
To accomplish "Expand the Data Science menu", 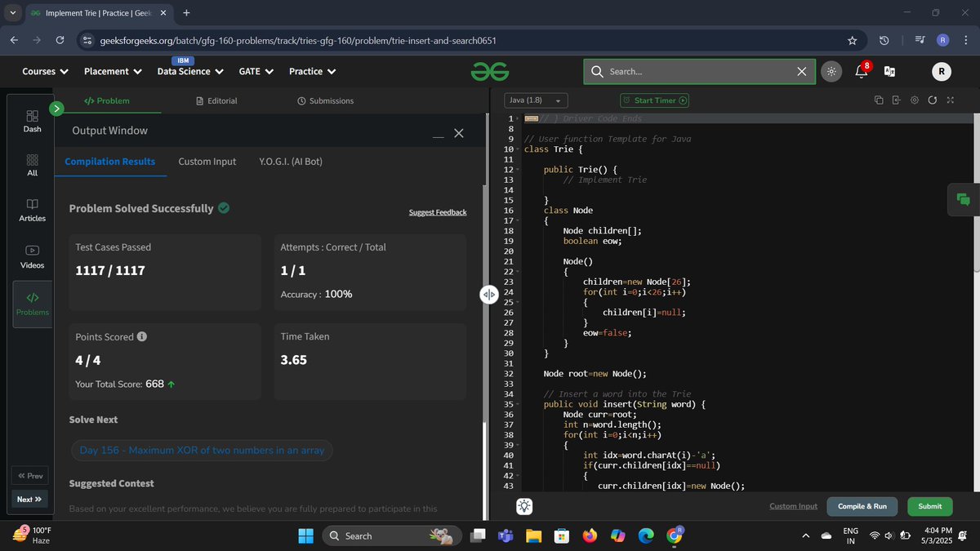I will [x=189, y=71].
